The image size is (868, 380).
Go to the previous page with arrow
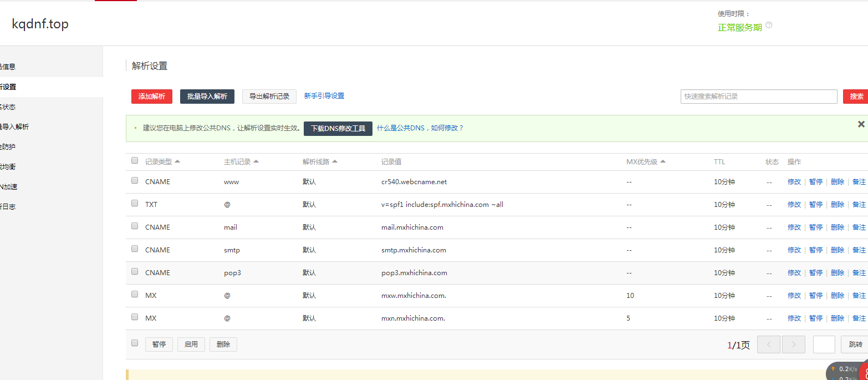[x=769, y=344]
